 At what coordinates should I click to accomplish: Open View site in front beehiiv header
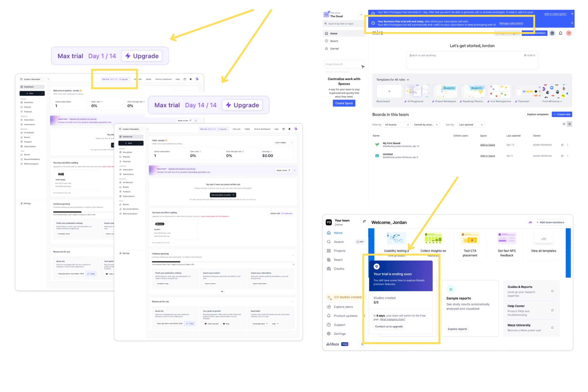(x=236, y=129)
